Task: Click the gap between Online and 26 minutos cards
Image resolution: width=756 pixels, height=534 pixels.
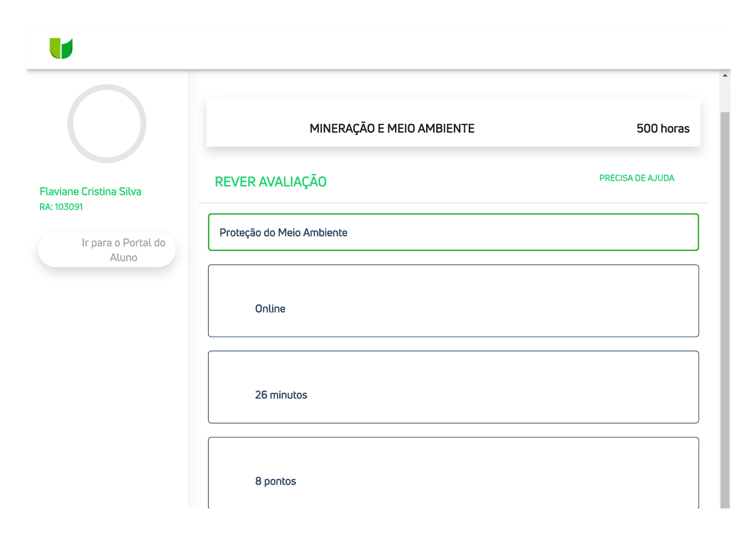Action: [453, 344]
